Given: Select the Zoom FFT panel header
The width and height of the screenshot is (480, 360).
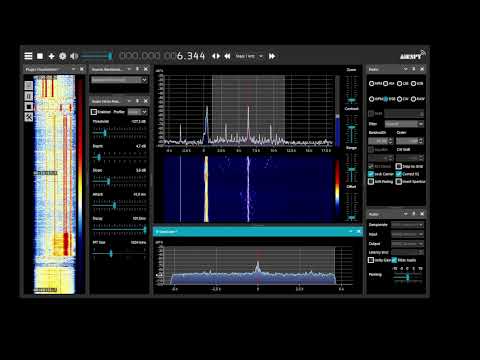Looking at the screenshot, I should coord(257,231).
